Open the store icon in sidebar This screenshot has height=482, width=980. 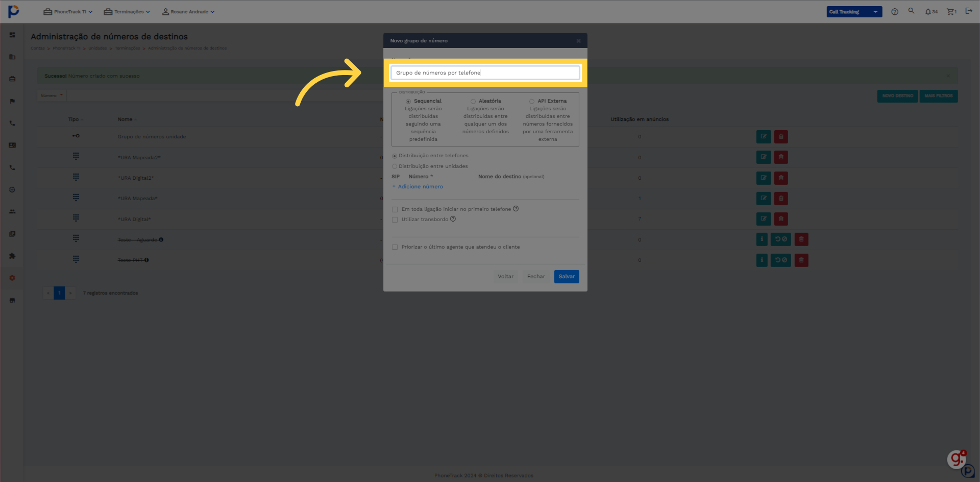click(12, 300)
